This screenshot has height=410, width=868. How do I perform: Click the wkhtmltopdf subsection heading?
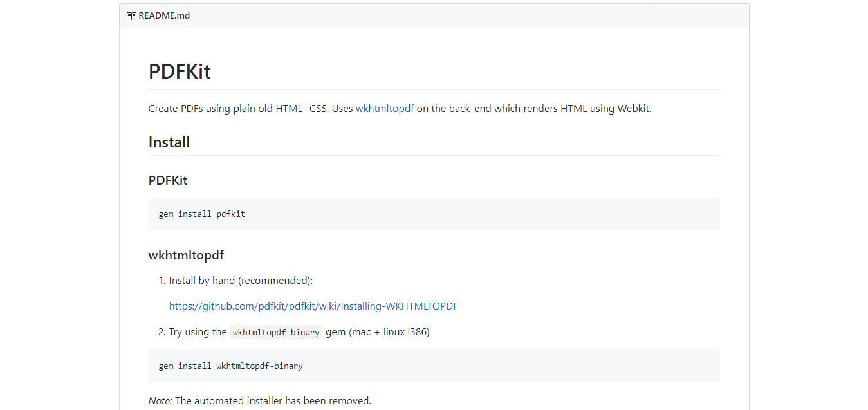pos(186,255)
